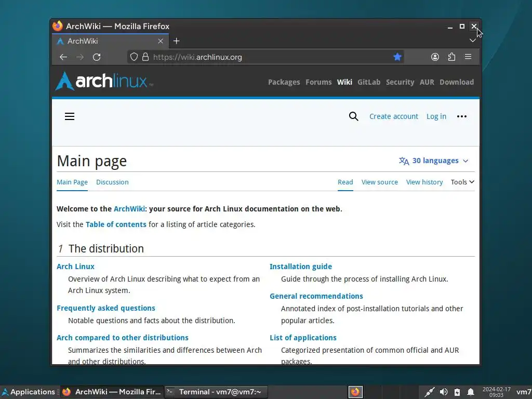Image resolution: width=532 pixels, height=399 pixels.
Task: Open the View source tab
Action: (x=380, y=182)
